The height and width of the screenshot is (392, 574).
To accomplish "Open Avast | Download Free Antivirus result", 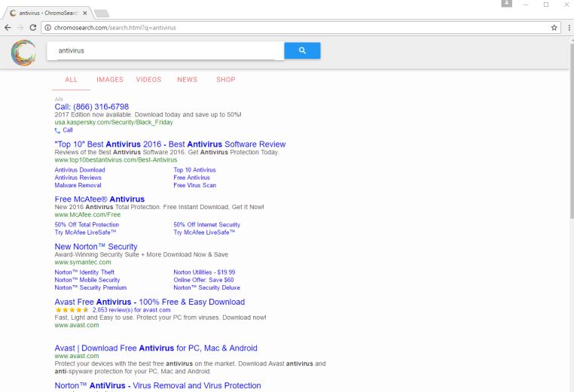I will tap(156, 348).
